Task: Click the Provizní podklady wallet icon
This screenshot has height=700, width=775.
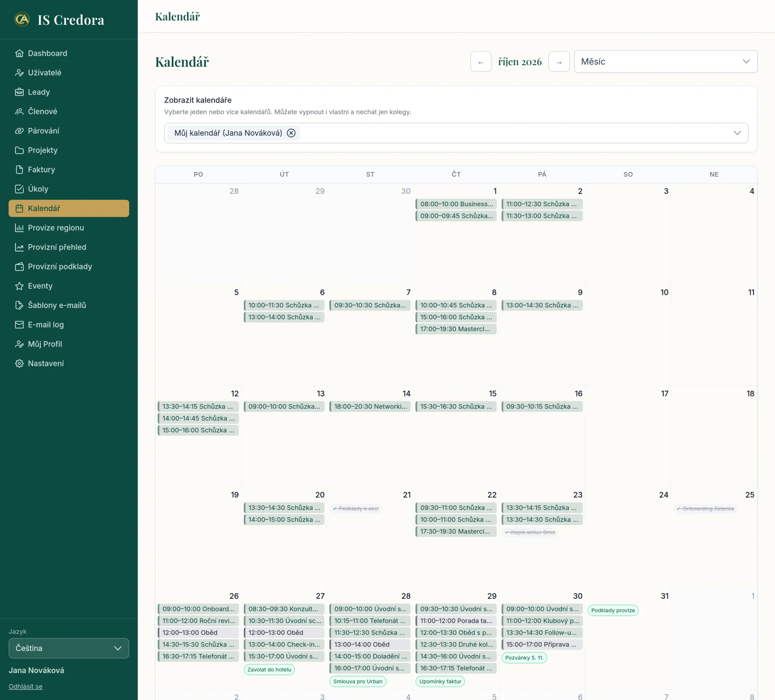Action: pos(19,266)
